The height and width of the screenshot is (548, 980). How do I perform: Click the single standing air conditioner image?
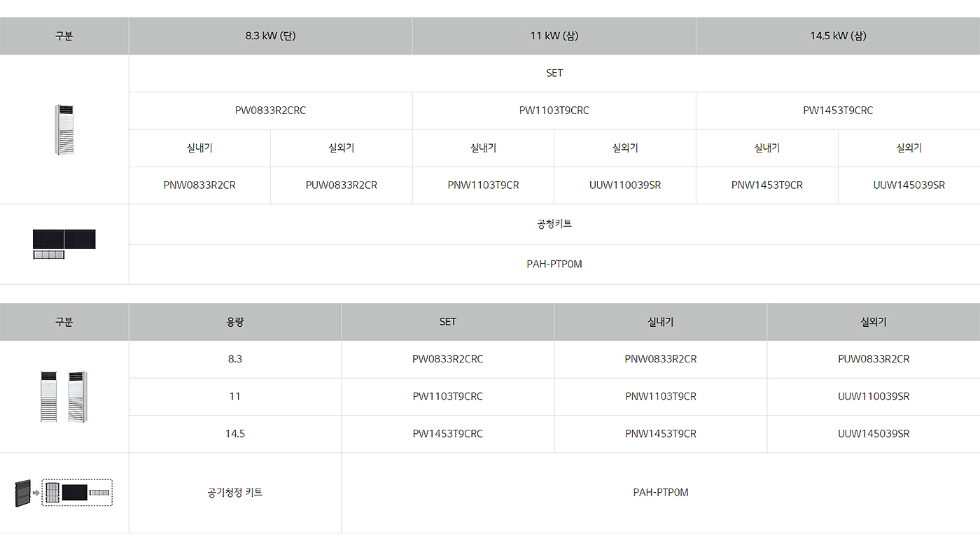point(64,130)
